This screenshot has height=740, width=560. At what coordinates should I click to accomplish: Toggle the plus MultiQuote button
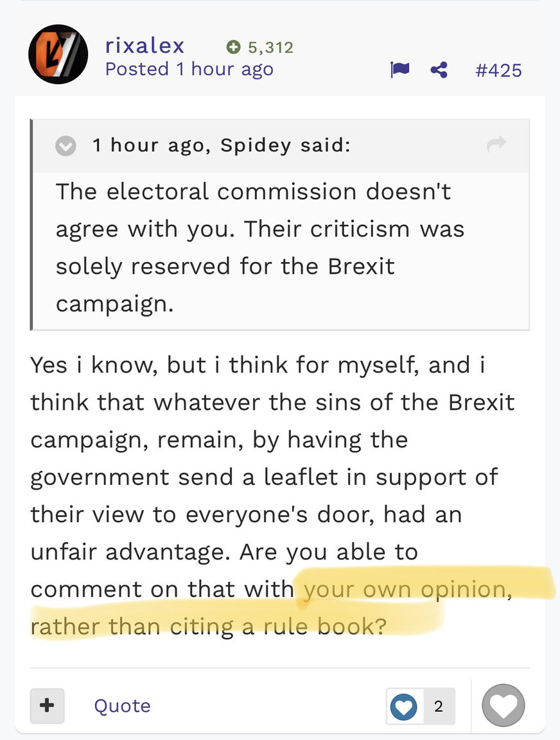(47, 705)
